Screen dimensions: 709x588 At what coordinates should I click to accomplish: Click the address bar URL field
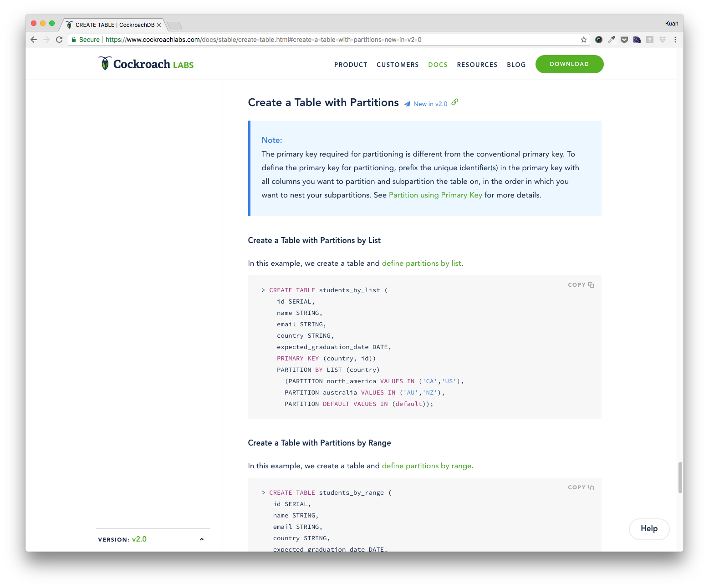click(329, 40)
